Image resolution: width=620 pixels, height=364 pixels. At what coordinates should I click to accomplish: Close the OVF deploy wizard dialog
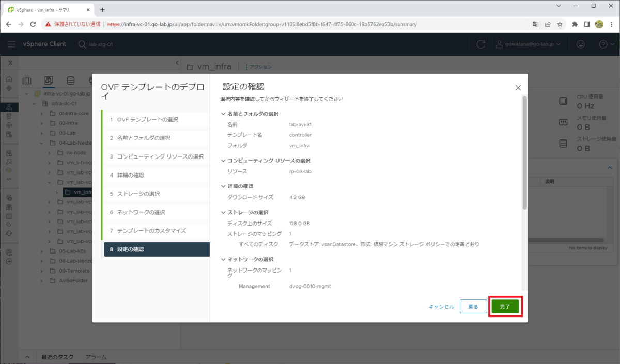(x=518, y=88)
